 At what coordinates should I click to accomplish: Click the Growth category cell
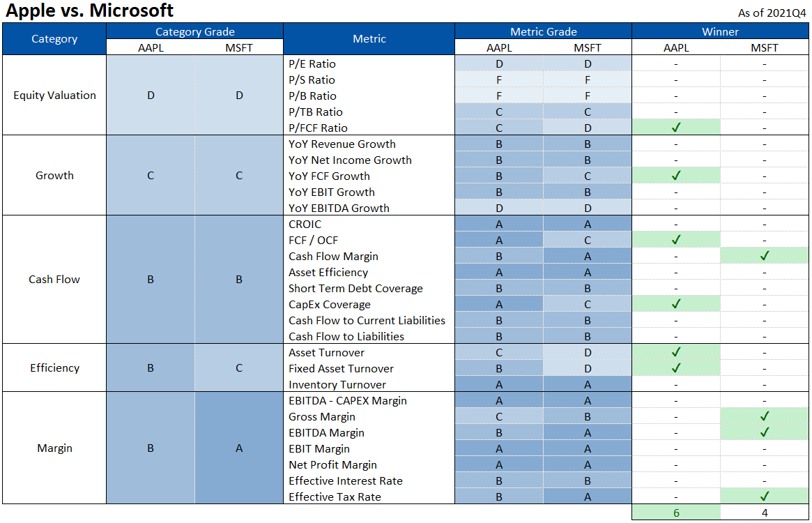point(54,176)
